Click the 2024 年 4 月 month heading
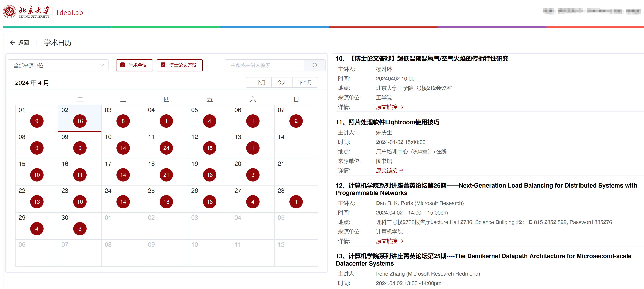Viewport: 644px width, 289px height. (32, 83)
